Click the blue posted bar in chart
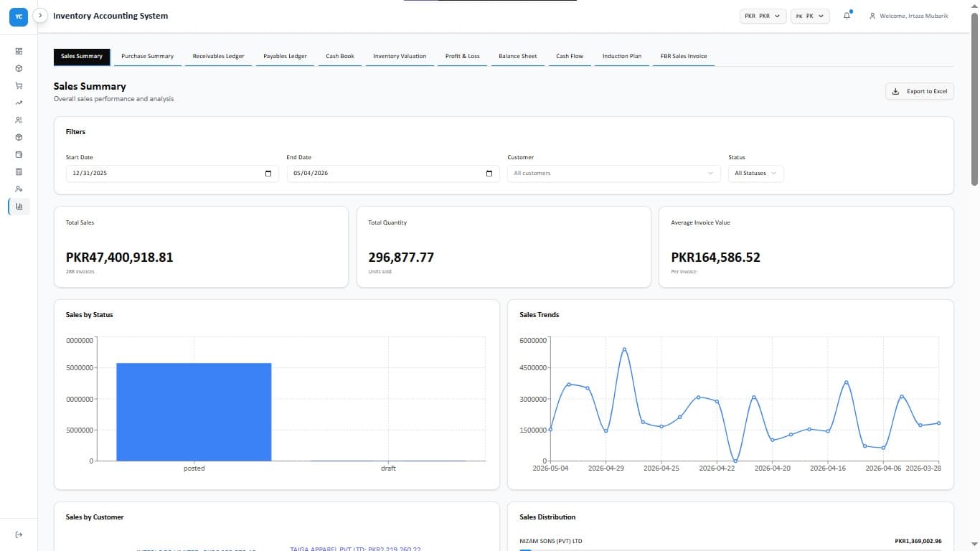Viewport: 980px width, 551px height. [194, 412]
